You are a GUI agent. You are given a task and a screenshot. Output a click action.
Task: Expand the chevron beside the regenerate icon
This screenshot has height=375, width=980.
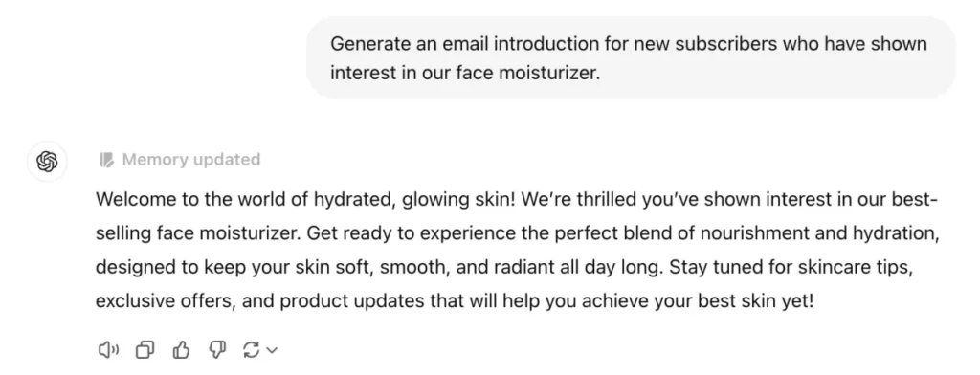point(272,351)
